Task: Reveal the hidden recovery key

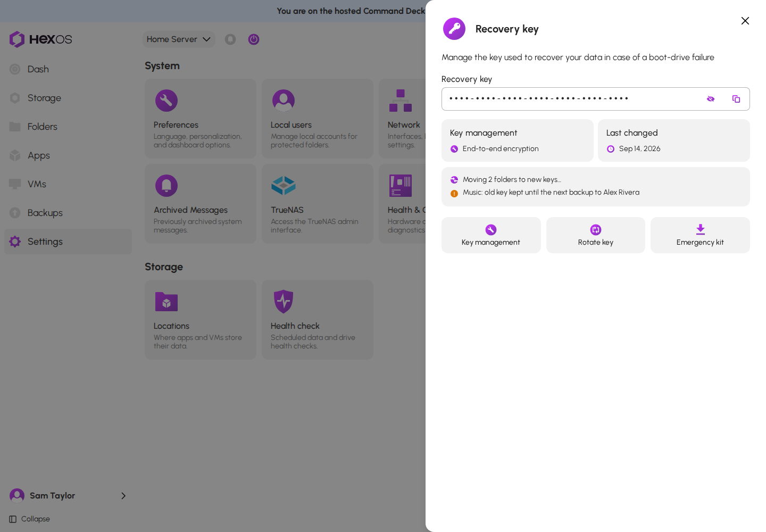Action: pos(711,99)
